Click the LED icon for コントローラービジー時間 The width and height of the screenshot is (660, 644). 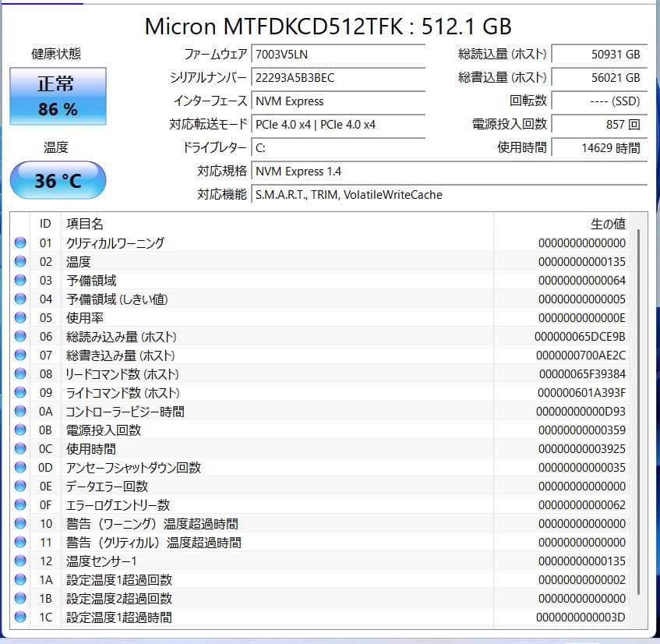coord(19,412)
